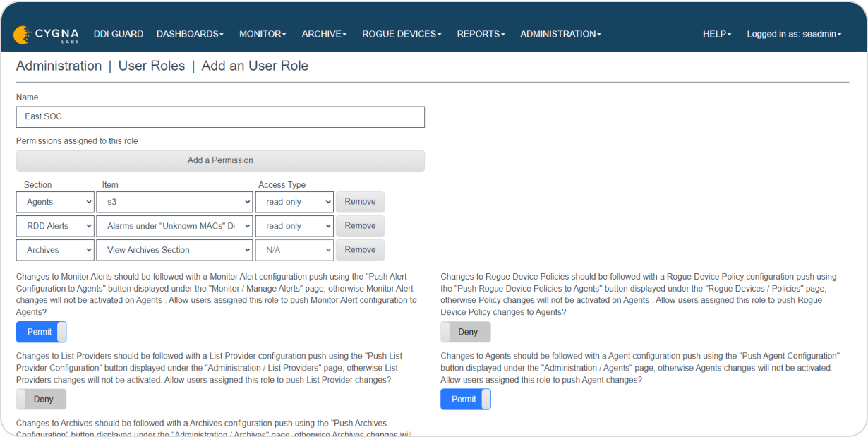This screenshot has width=868, height=437.
Task: Open the REPORTS menu
Action: click(481, 33)
